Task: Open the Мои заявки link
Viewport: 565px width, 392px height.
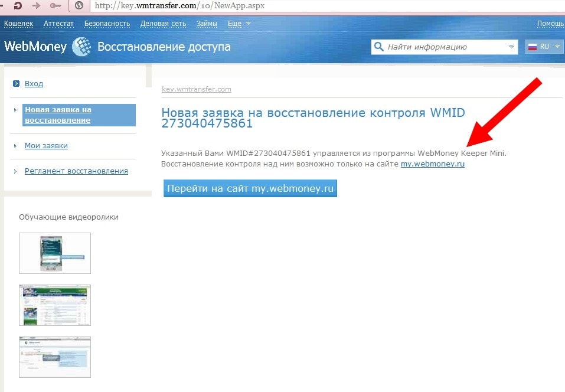Action: 46,146
